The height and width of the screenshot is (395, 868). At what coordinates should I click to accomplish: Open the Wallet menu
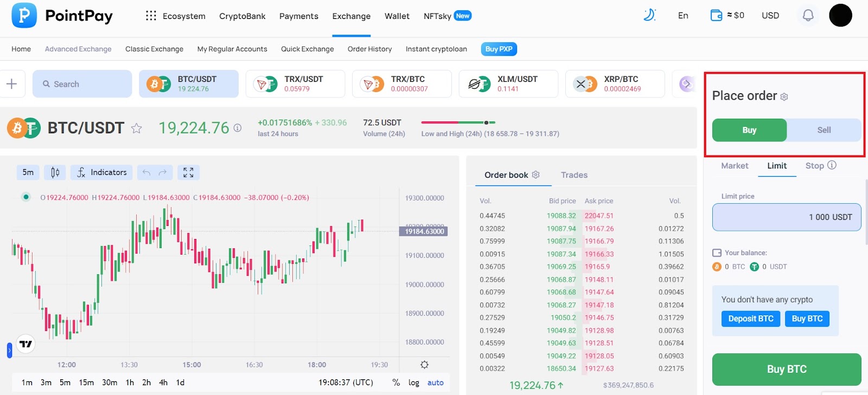click(x=397, y=16)
